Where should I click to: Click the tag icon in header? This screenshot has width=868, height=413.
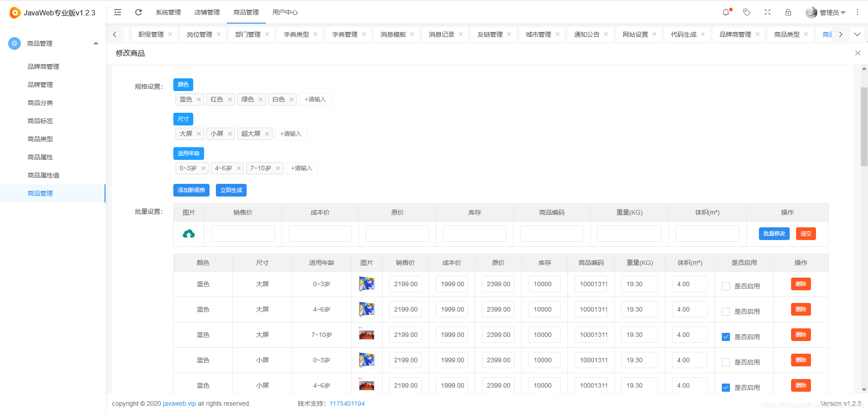pos(747,12)
